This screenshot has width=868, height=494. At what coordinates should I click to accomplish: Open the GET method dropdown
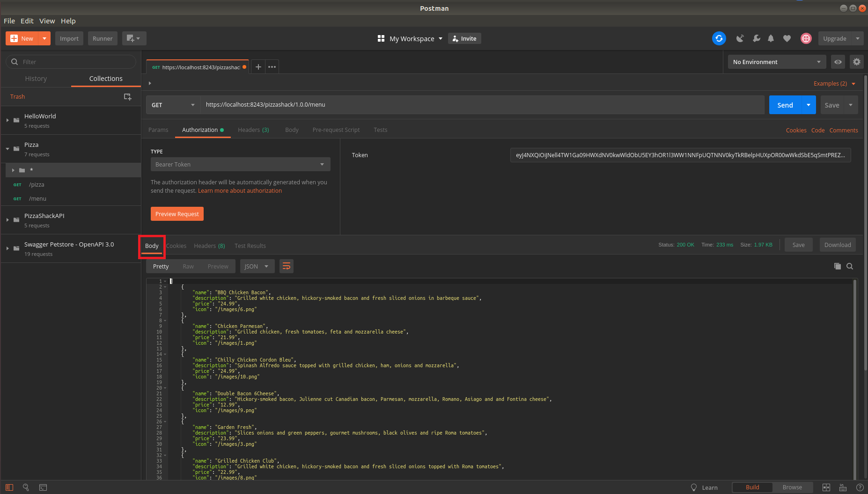(x=173, y=104)
